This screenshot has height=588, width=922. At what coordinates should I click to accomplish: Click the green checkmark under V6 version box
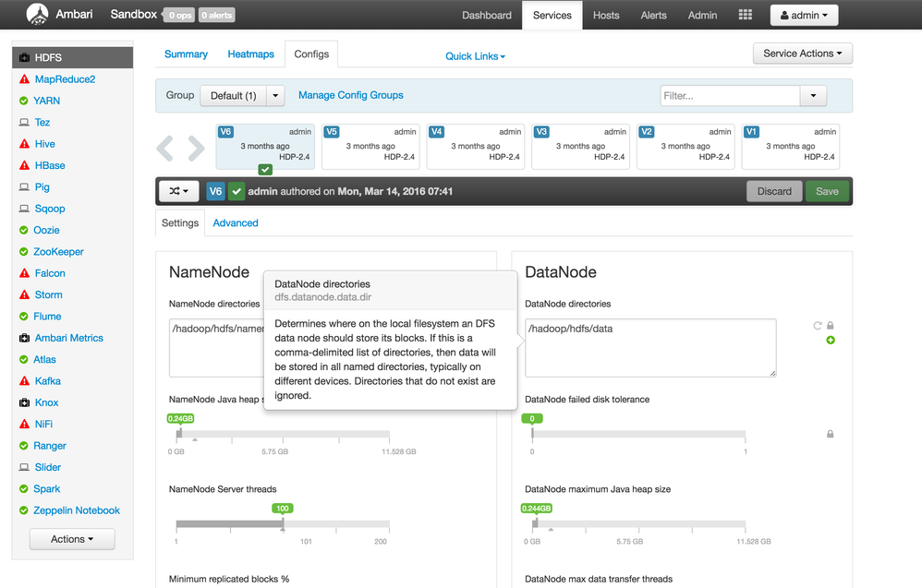pyautogui.click(x=265, y=170)
